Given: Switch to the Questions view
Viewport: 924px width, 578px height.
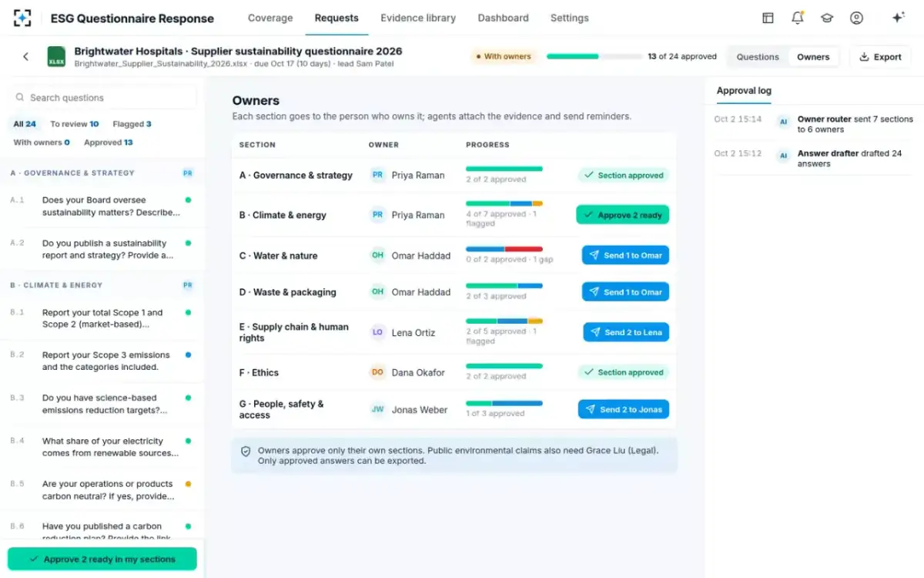Looking at the screenshot, I should point(758,57).
